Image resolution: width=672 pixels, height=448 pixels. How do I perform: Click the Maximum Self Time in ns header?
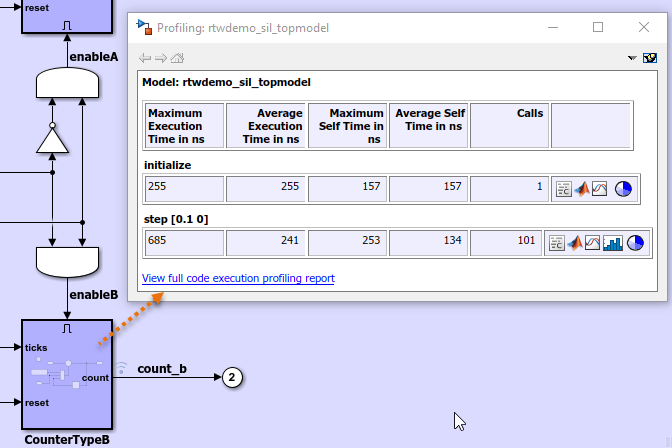click(x=348, y=126)
